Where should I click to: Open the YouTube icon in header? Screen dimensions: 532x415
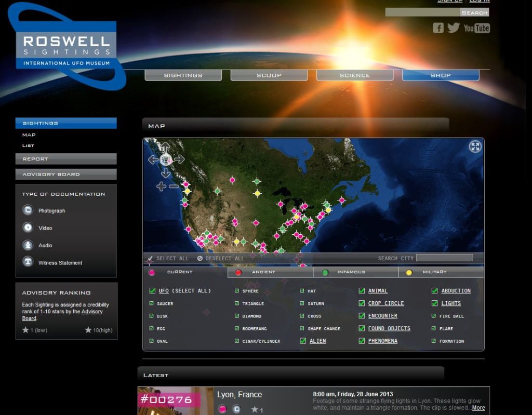[476, 28]
